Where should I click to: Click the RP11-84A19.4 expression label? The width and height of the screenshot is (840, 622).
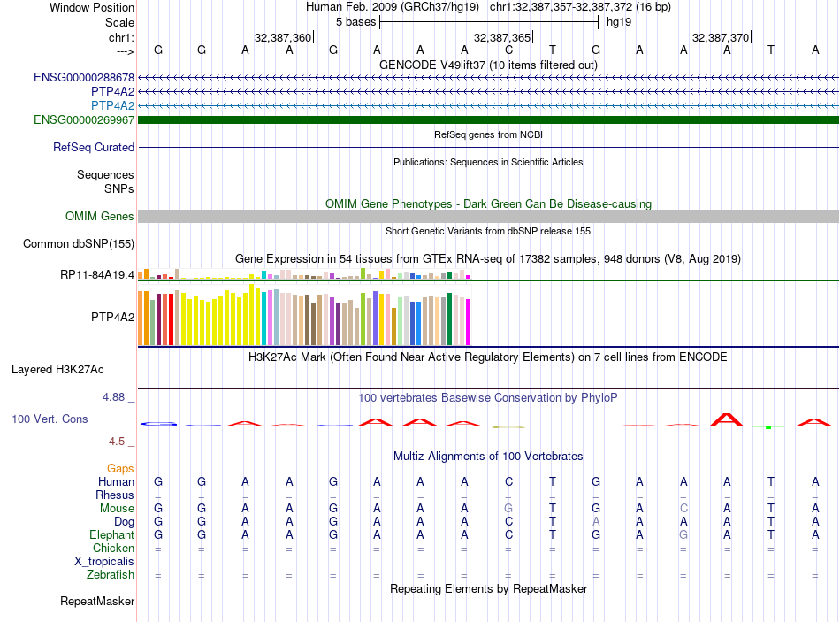pos(97,274)
